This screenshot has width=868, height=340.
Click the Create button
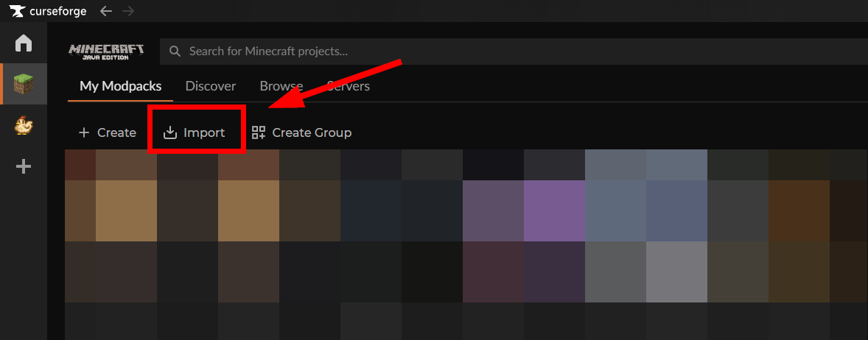coord(108,132)
